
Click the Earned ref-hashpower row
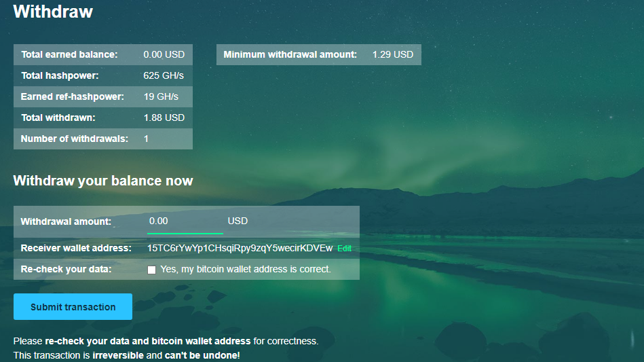(x=103, y=96)
